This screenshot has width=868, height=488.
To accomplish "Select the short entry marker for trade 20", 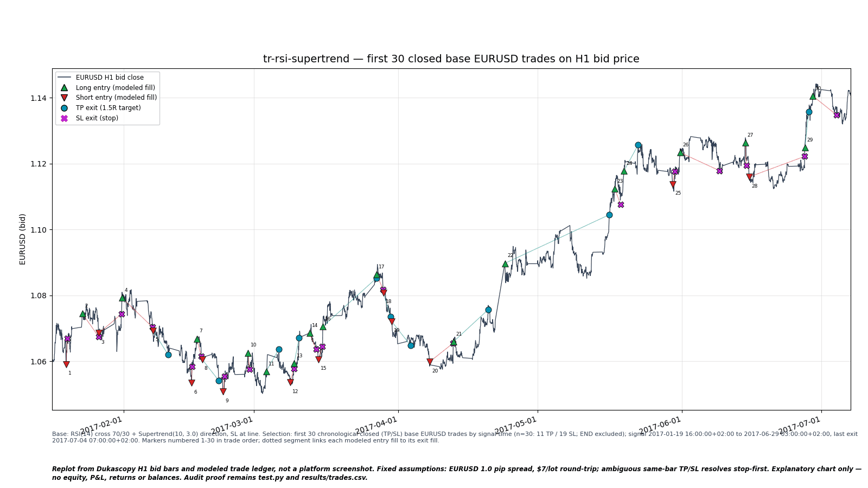I will pyautogui.click(x=430, y=362).
